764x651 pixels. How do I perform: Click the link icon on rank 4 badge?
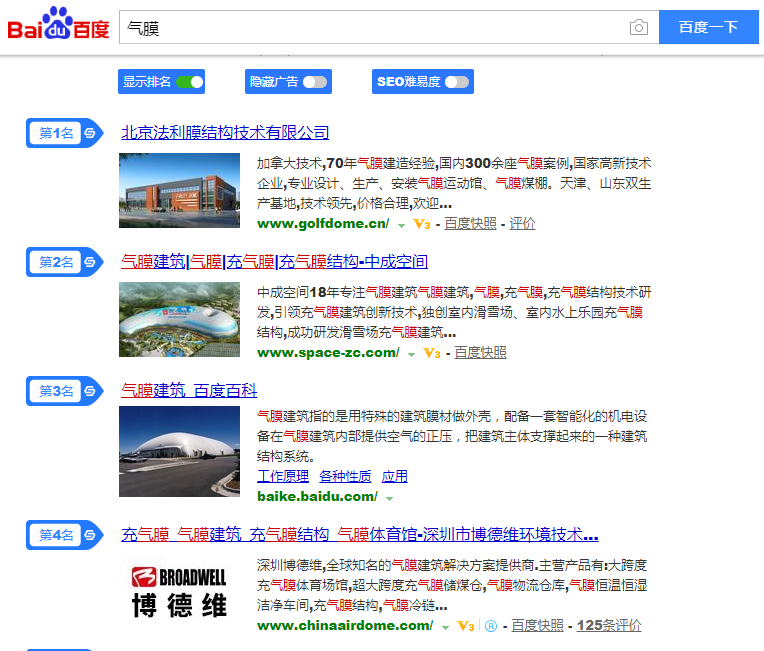(90, 535)
